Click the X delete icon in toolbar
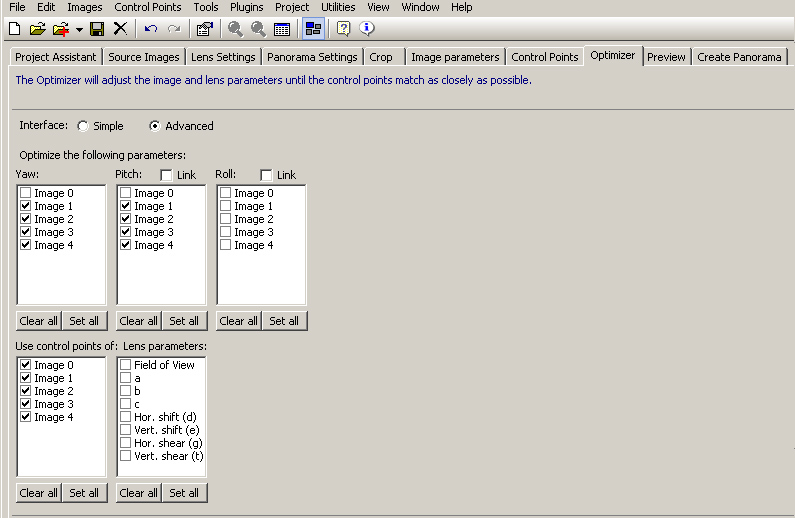Image resolution: width=795 pixels, height=518 pixels. (x=120, y=28)
